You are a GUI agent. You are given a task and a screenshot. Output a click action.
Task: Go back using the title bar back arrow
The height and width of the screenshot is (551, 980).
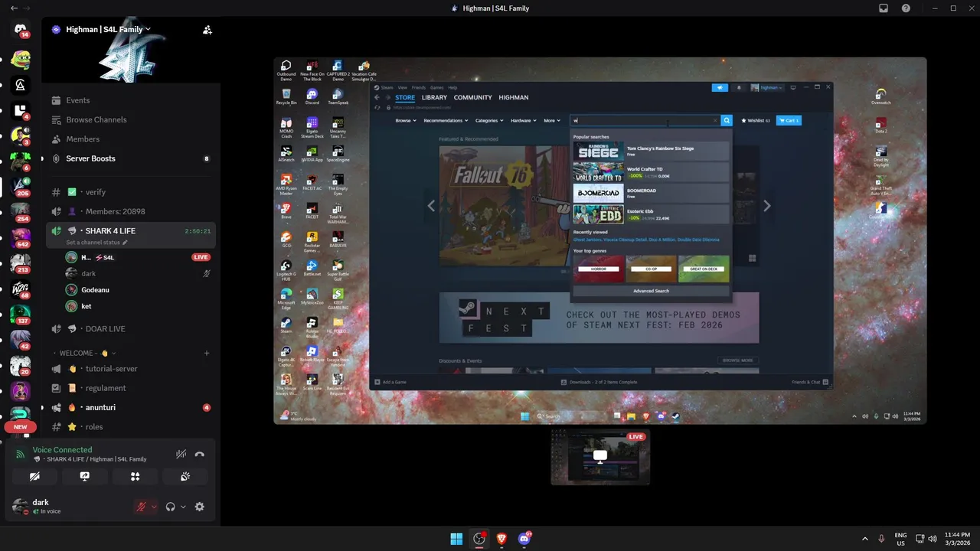pyautogui.click(x=14, y=8)
